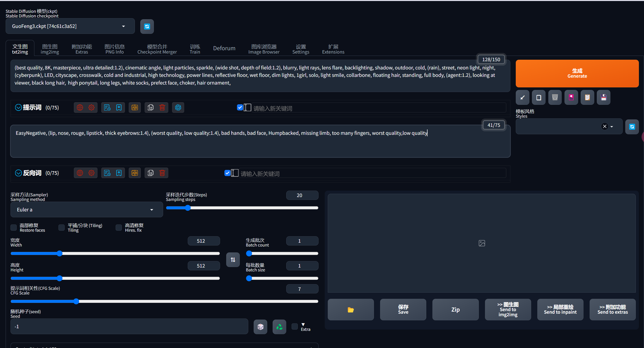
Task: Open the Deforum tab
Action: (x=224, y=48)
